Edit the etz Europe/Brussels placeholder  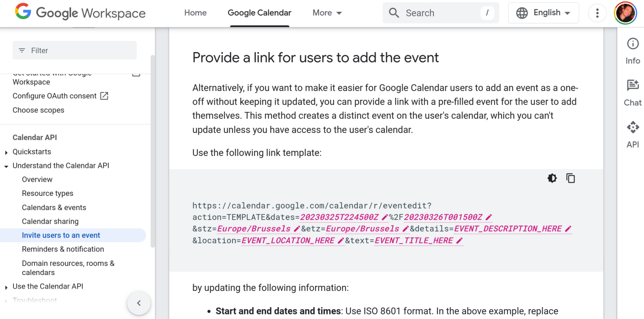pyautogui.click(x=368, y=229)
